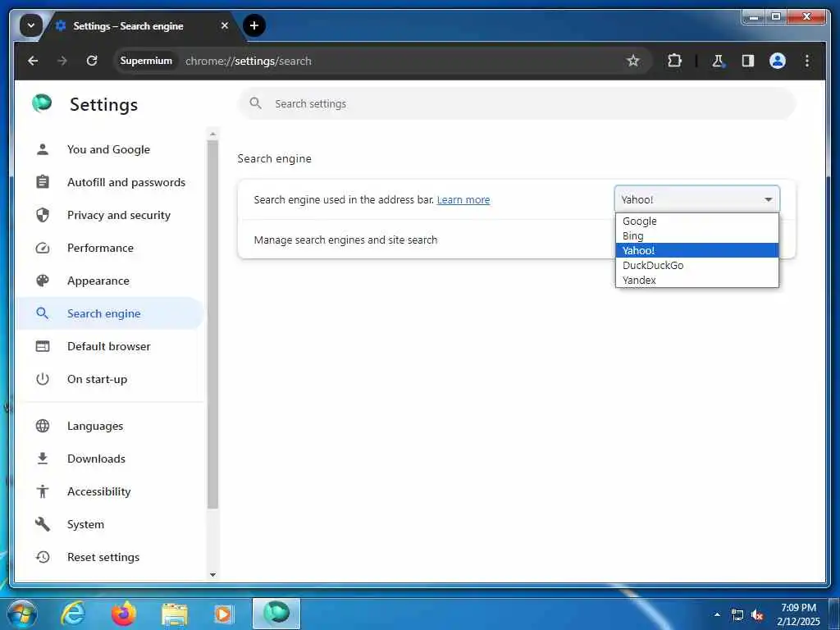Viewport: 840px width, 630px height.
Task: Open the experiments flask icon
Action: coord(718,61)
